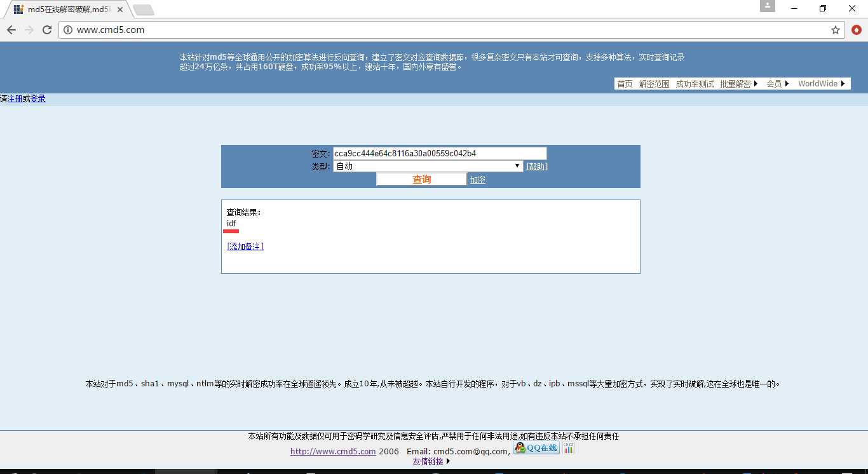Click the QQ在线 contact icon
This screenshot has height=474, width=868.
pyautogui.click(x=536, y=448)
